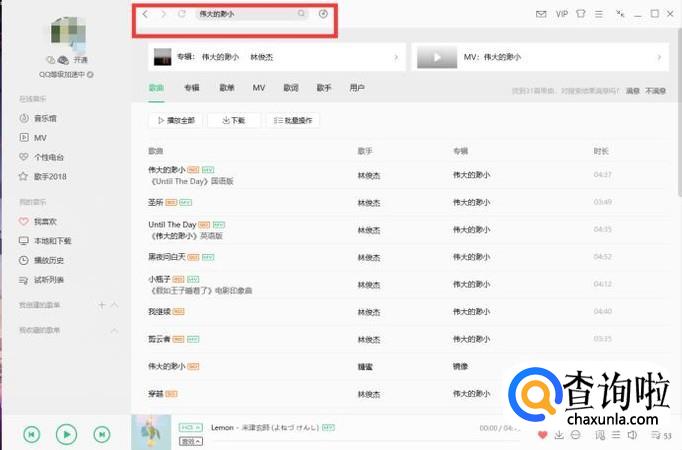The height and width of the screenshot is (450, 682).
Task: Click the MV badge on the 圣所 row
Action: coord(186,203)
